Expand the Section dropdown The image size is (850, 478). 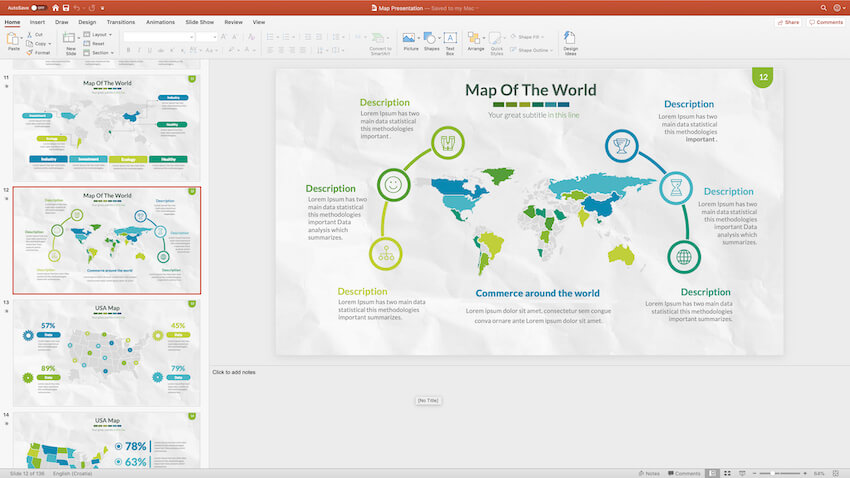tap(99, 52)
